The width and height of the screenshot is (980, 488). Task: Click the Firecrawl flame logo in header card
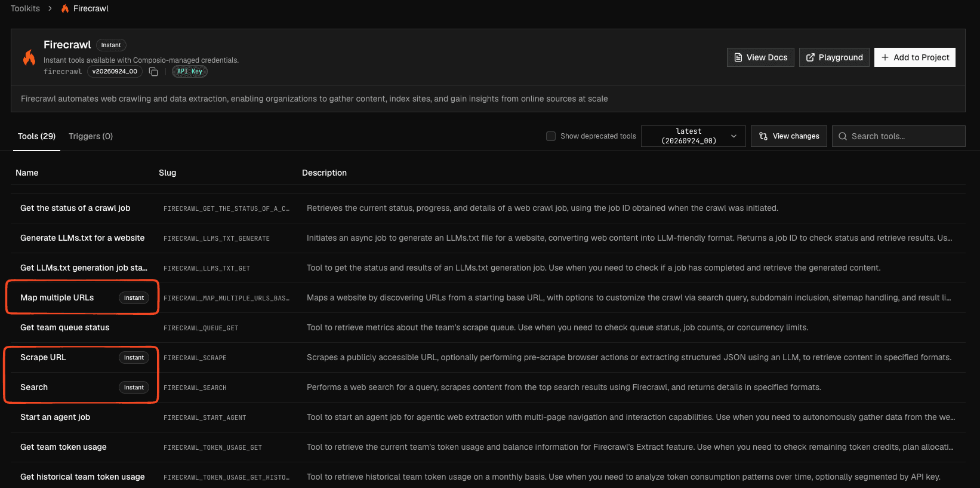(29, 57)
